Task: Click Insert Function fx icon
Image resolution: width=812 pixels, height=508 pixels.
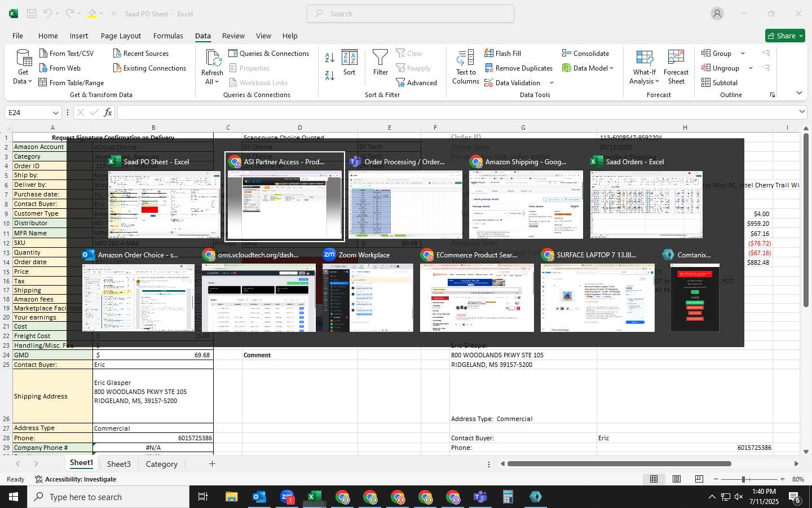Action: [108, 112]
